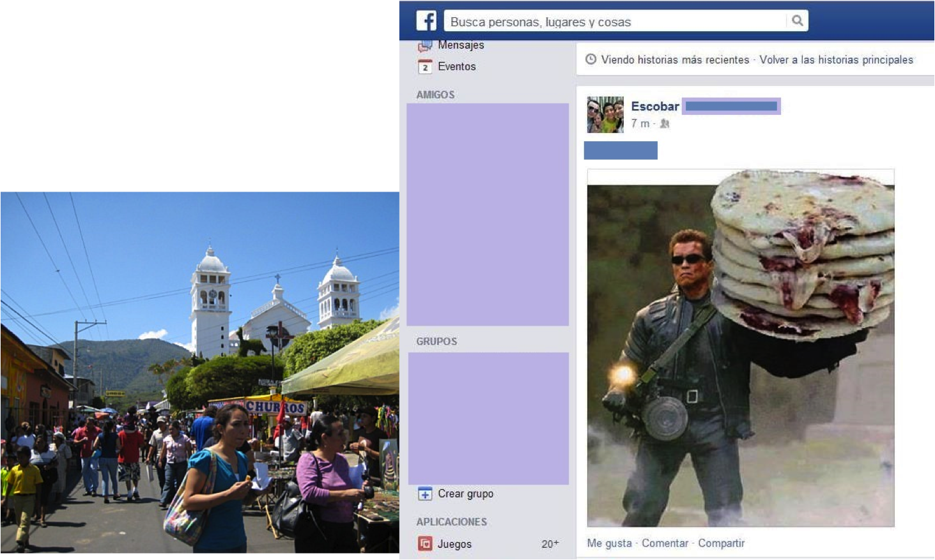Screen dimensions: 935x560
Task: Click the search magnifier icon
Action: click(797, 20)
